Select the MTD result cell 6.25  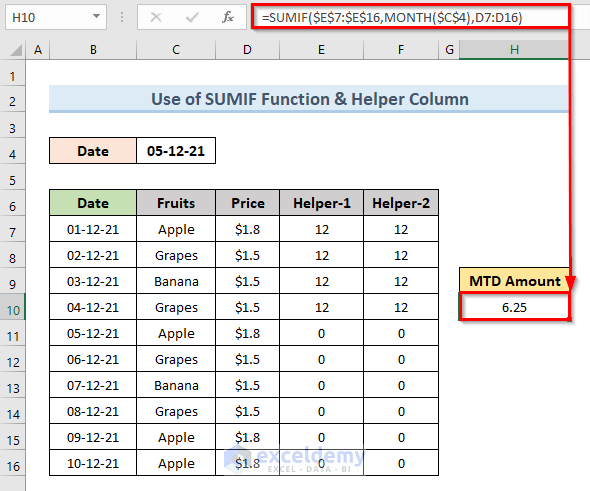pos(514,307)
